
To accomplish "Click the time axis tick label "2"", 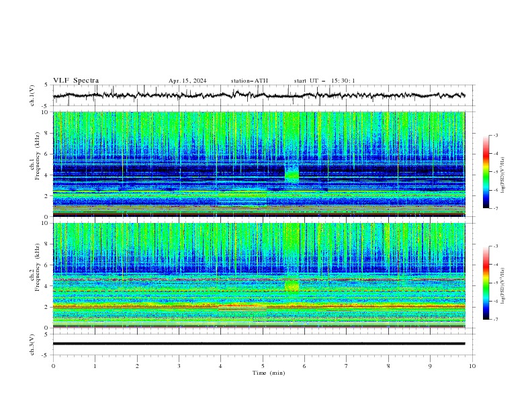I will click(x=137, y=366).
